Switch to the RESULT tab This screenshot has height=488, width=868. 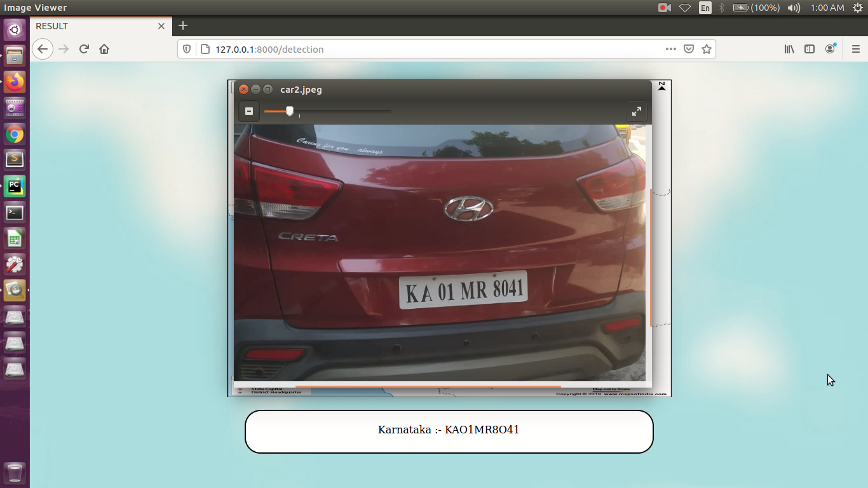tap(89, 26)
